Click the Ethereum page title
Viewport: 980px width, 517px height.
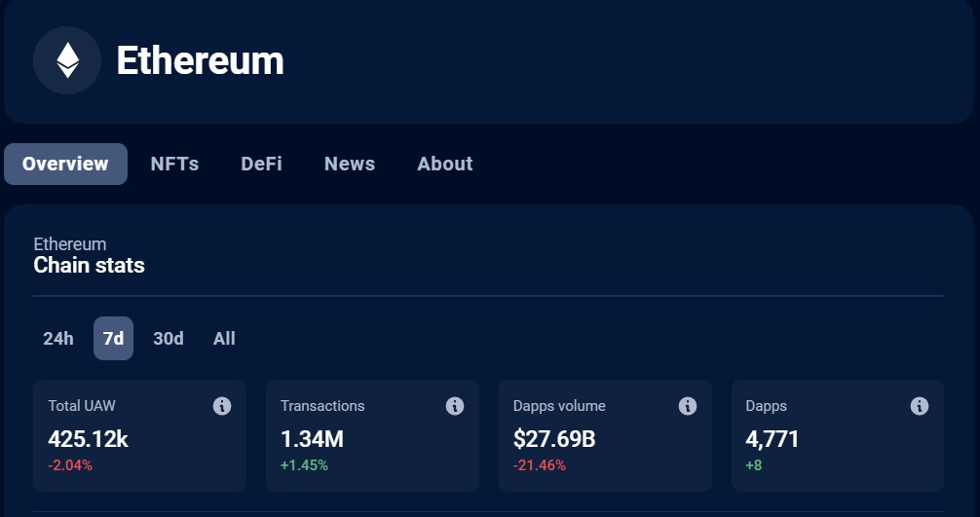(200, 60)
